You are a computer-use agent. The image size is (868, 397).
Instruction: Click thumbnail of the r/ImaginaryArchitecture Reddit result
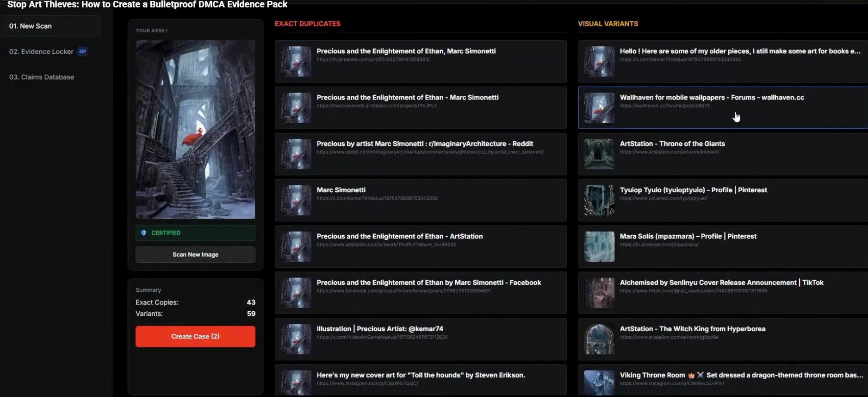pos(296,154)
